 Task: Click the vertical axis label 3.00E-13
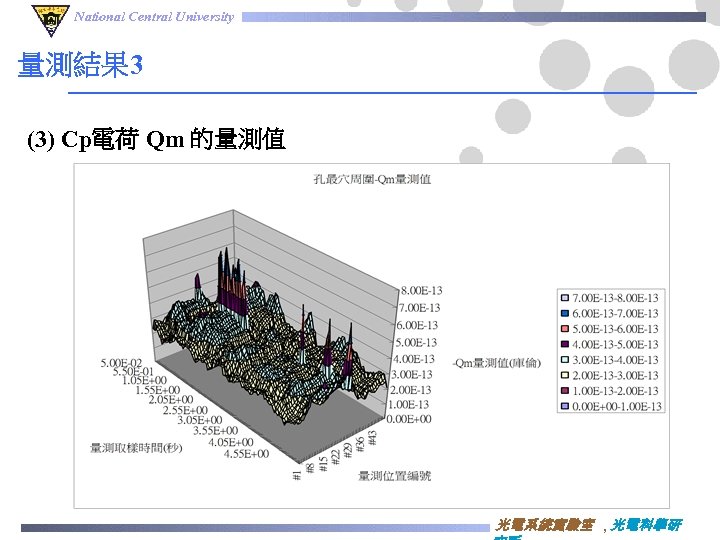[x=411, y=375]
